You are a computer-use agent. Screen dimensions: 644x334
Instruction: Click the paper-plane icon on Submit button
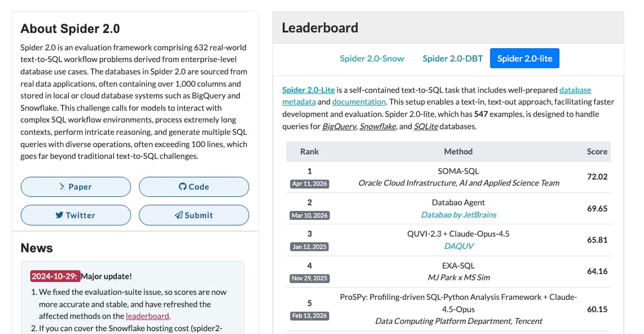tap(178, 215)
